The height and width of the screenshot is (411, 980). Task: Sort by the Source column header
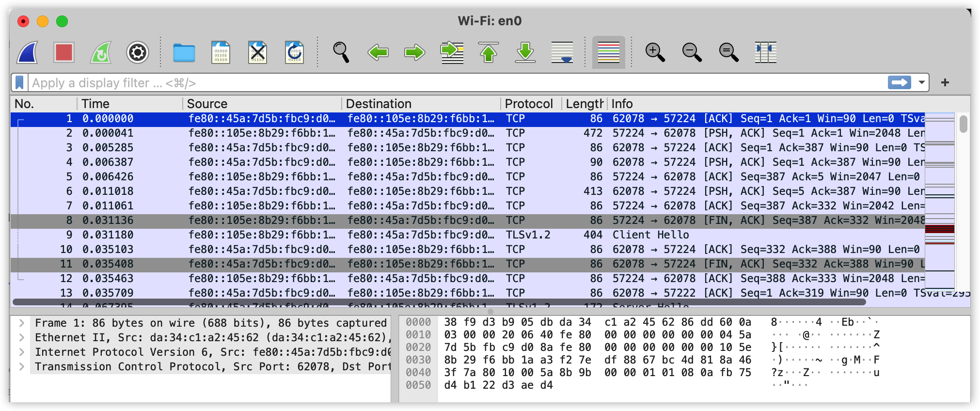point(262,104)
